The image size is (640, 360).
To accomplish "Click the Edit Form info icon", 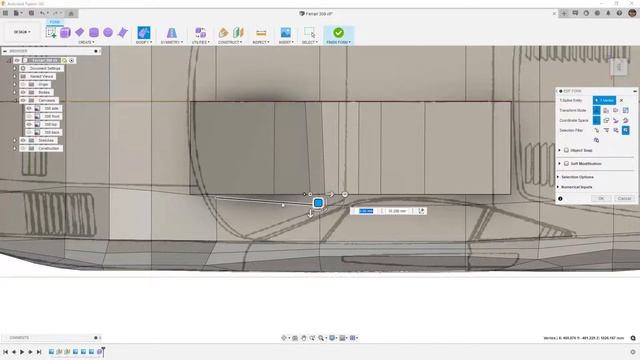I will click(x=560, y=199).
